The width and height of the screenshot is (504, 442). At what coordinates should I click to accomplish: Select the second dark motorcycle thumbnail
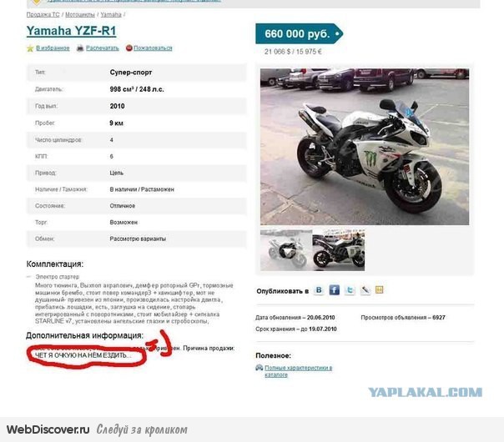point(339,250)
